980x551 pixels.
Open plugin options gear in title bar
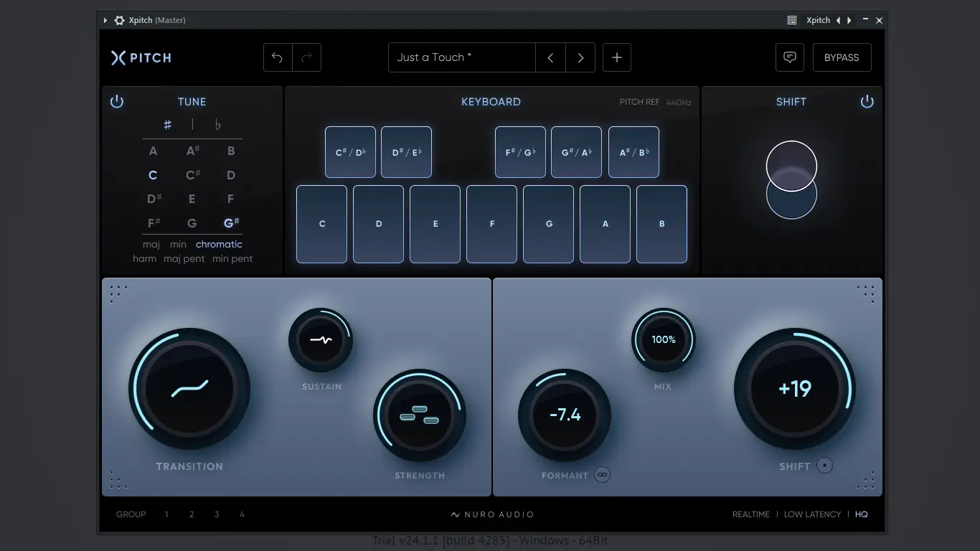(x=120, y=20)
